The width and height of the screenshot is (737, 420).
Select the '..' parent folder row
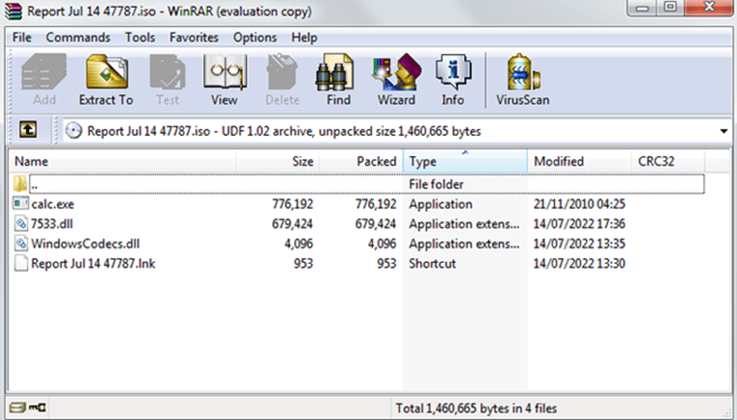click(367, 184)
